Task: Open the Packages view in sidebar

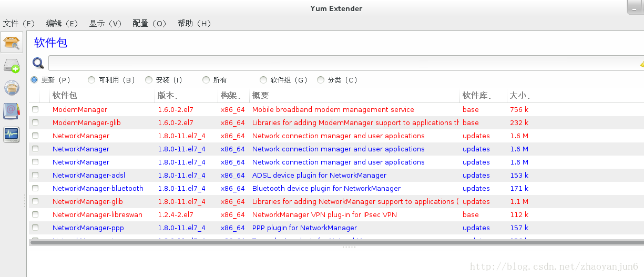Action: [12, 42]
